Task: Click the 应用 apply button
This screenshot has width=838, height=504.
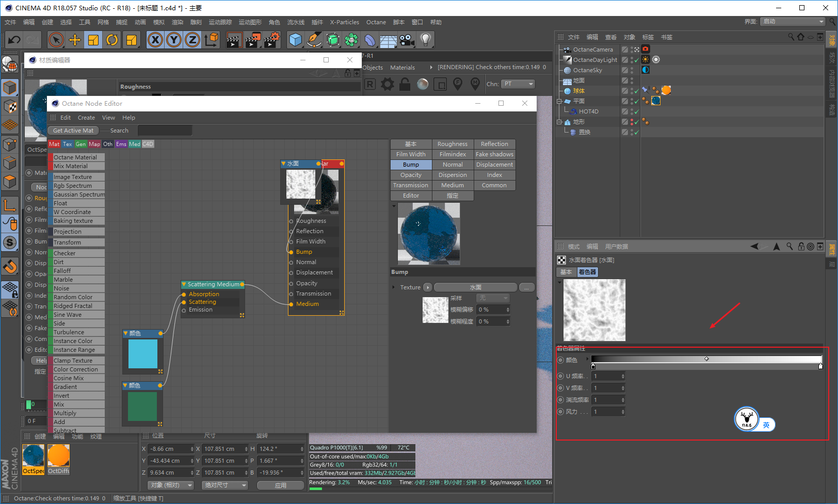Action: click(281, 485)
